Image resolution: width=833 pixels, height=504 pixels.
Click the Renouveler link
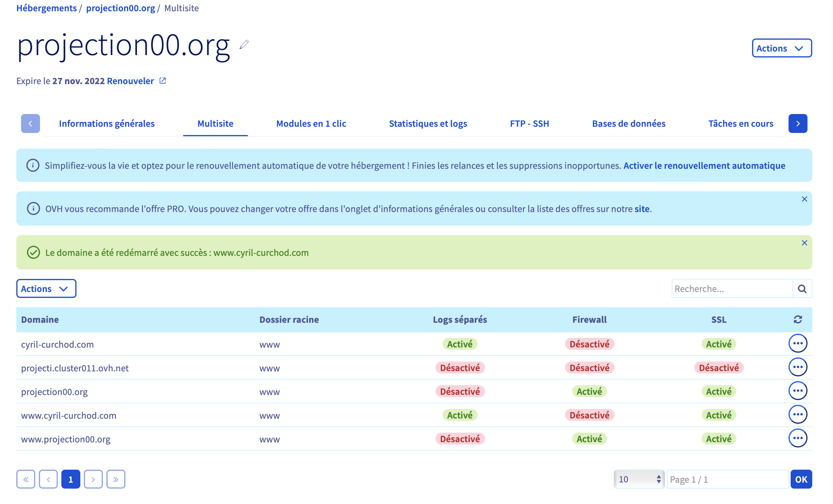(130, 81)
